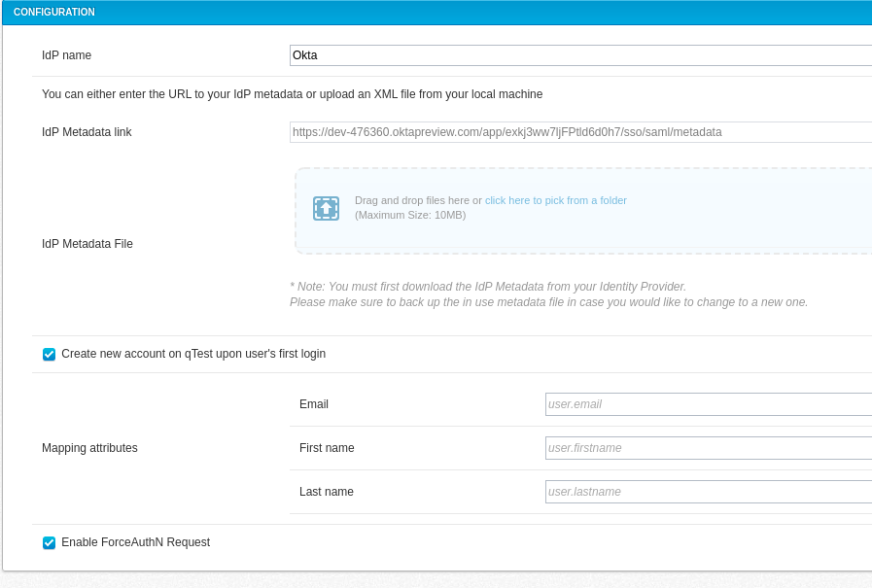Focus the IdP name field containing Okta
Image resolution: width=872 pixels, height=588 pixels.
[x=580, y=55]
